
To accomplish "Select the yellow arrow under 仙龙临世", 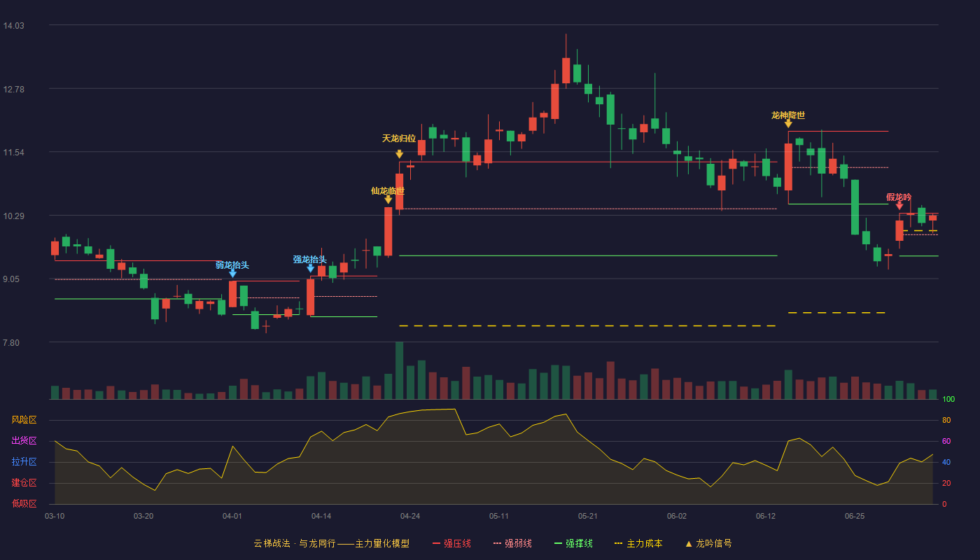I will (388, 199).
